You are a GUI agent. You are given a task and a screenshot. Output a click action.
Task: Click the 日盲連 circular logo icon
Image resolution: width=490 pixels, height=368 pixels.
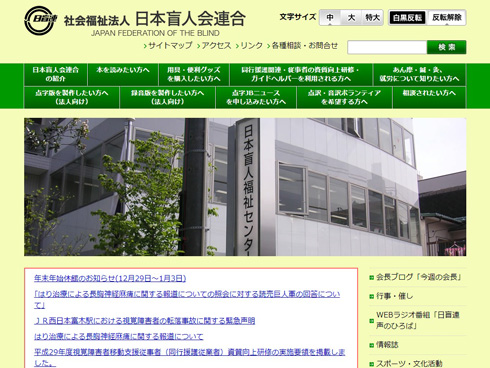click(40, 20)
